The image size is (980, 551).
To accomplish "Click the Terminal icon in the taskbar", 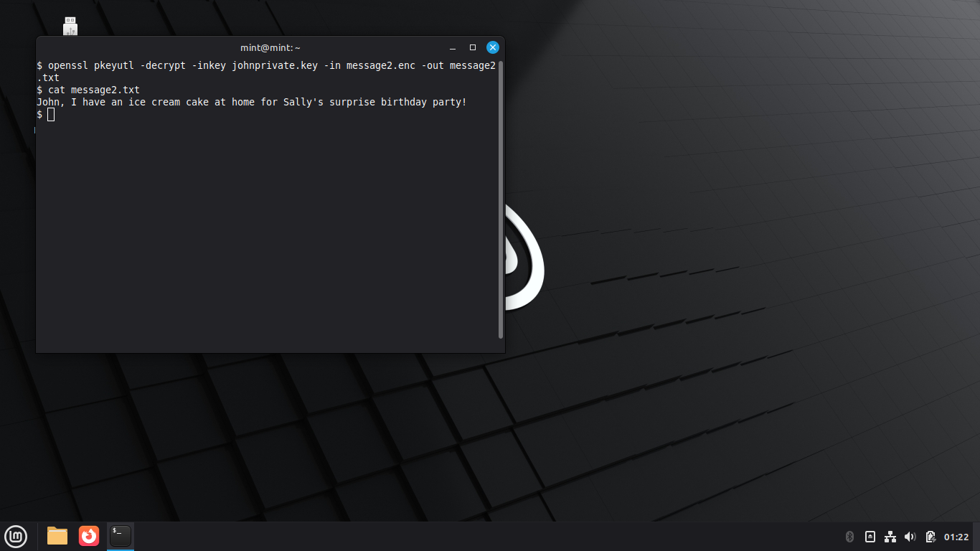I will [121, 536].
